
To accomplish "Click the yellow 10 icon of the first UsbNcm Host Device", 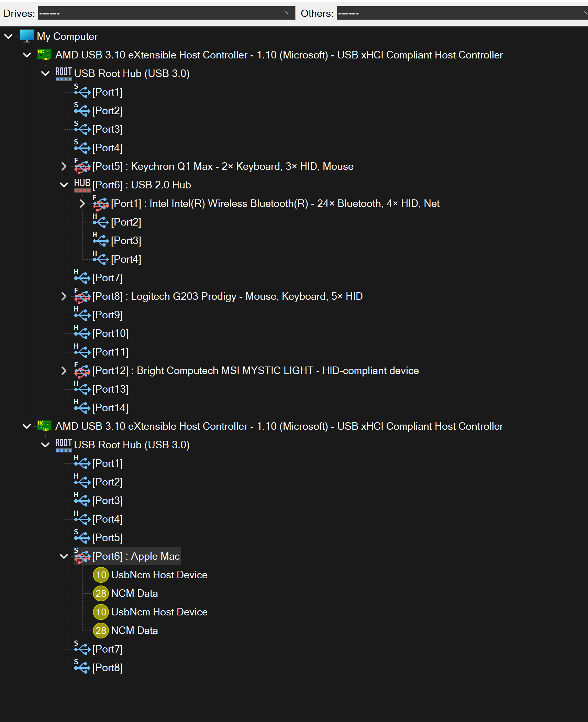I will click(x=101, y=575).
